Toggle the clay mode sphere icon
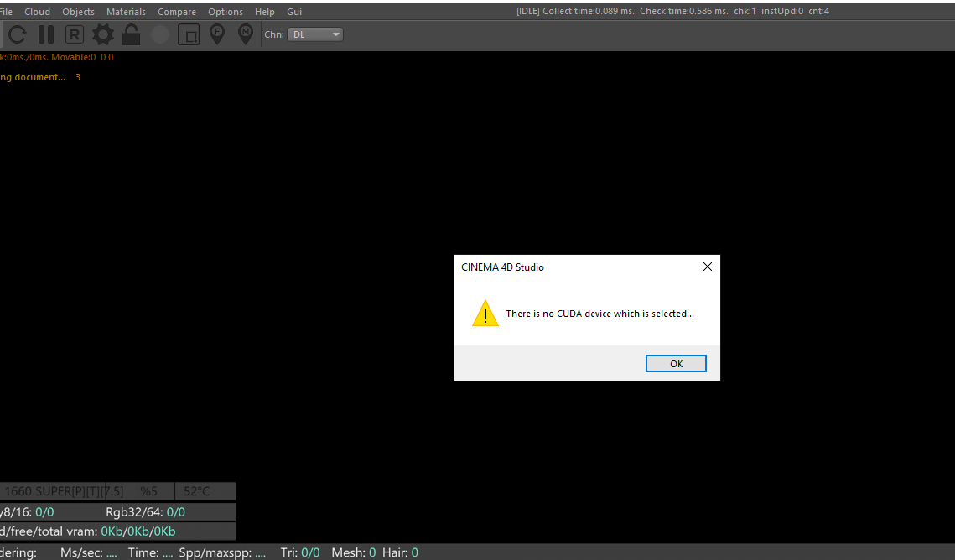Screen dimensions: 955x560 (x=160, y=34)
